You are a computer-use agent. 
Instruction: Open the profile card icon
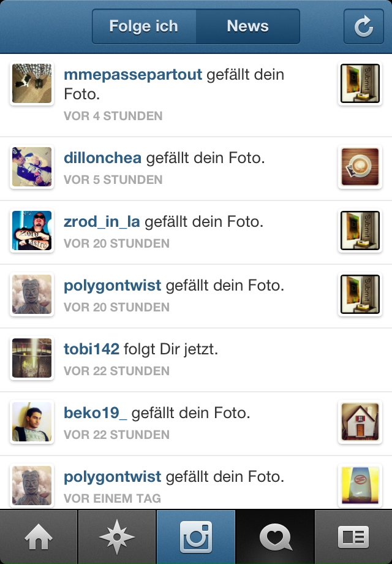(353, 536)
